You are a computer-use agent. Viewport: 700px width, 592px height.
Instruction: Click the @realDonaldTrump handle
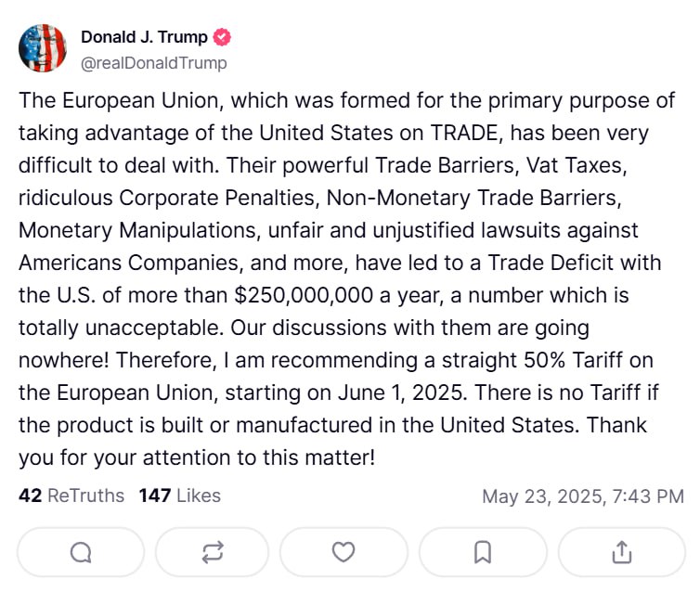(153, 63)
